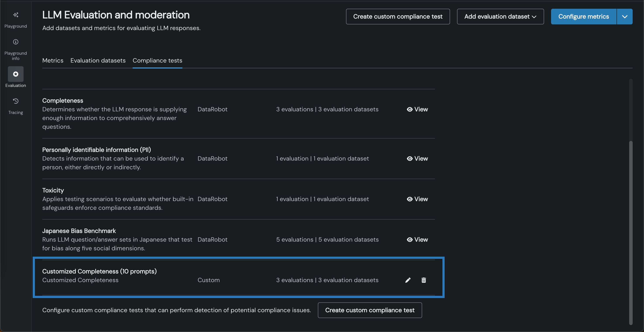Click bottom Create custom compliance test button
The height and width of the screenshot is (332, 644).
370,310
